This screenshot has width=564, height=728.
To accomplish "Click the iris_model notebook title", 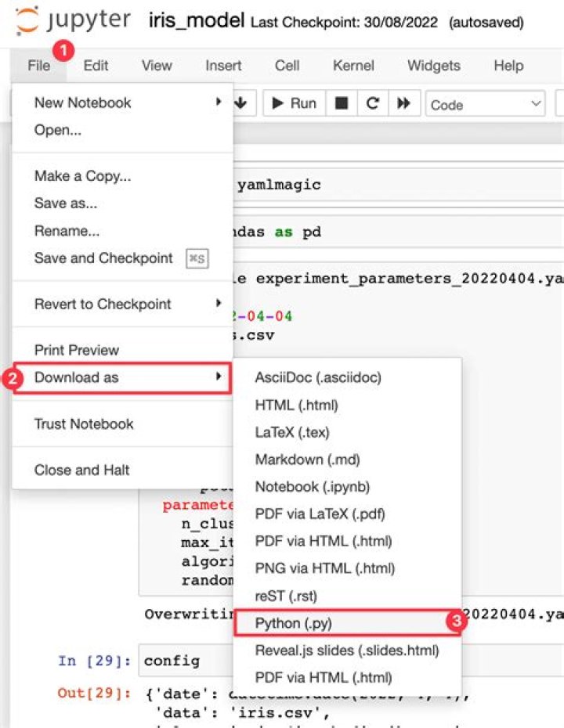I will coord(197,21).
